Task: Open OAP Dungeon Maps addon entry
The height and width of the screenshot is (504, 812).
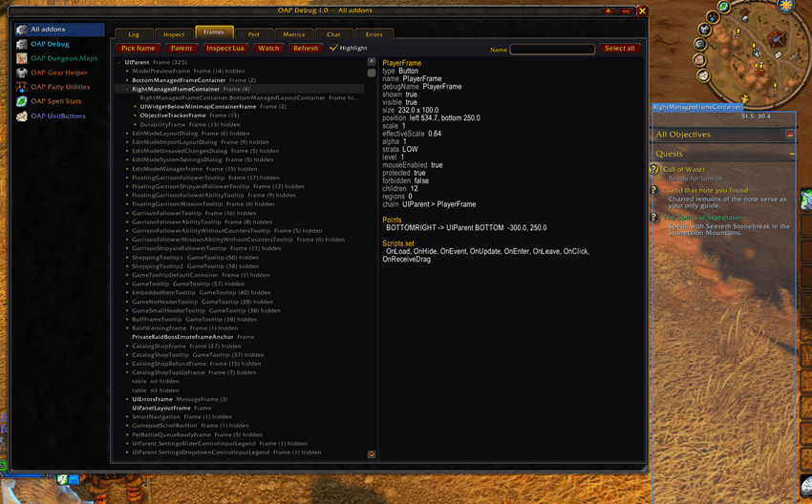Action: click(59, 58)
